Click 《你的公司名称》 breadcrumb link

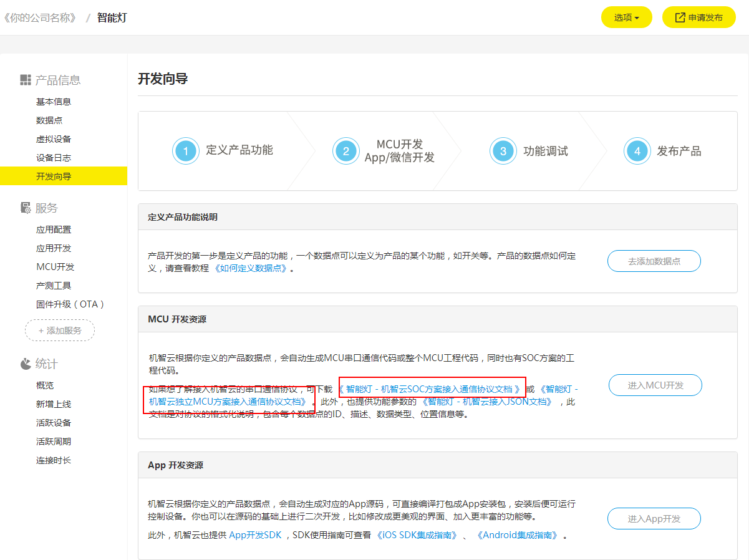[x=40, y=17]
